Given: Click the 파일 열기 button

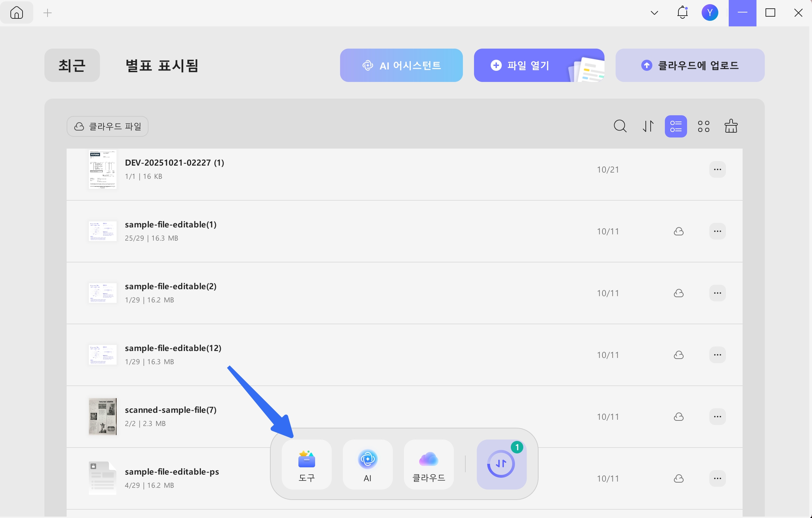Looking at the screenshot, I should tap(527, 65).
